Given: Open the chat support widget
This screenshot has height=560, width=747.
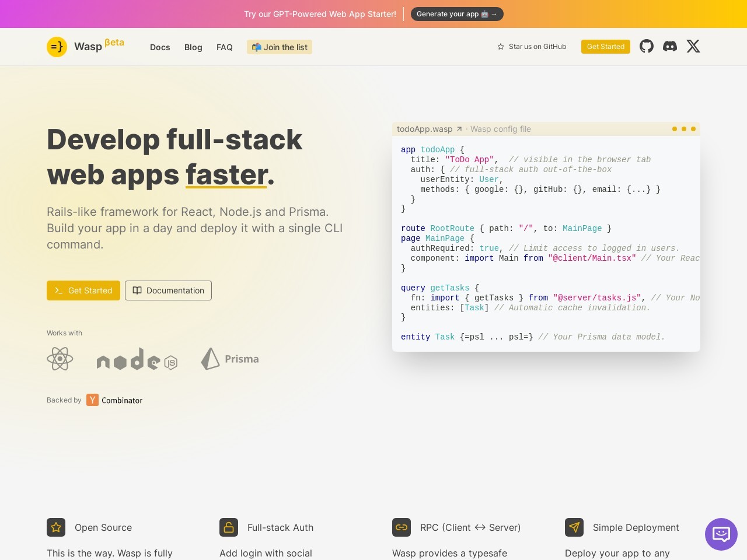Looking at the screenshot, I should tap(721, 534).
